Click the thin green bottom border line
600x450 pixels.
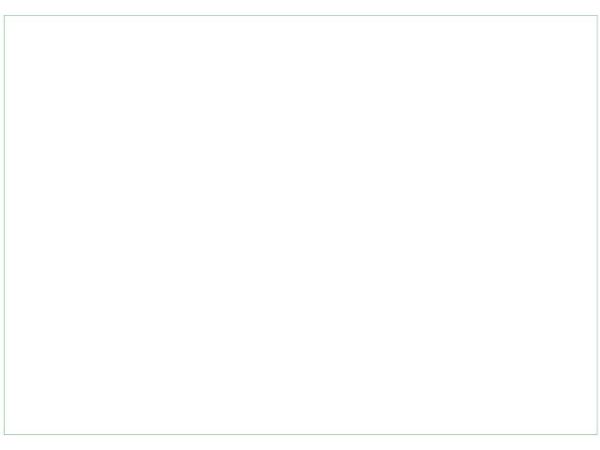tap(300, 435)
